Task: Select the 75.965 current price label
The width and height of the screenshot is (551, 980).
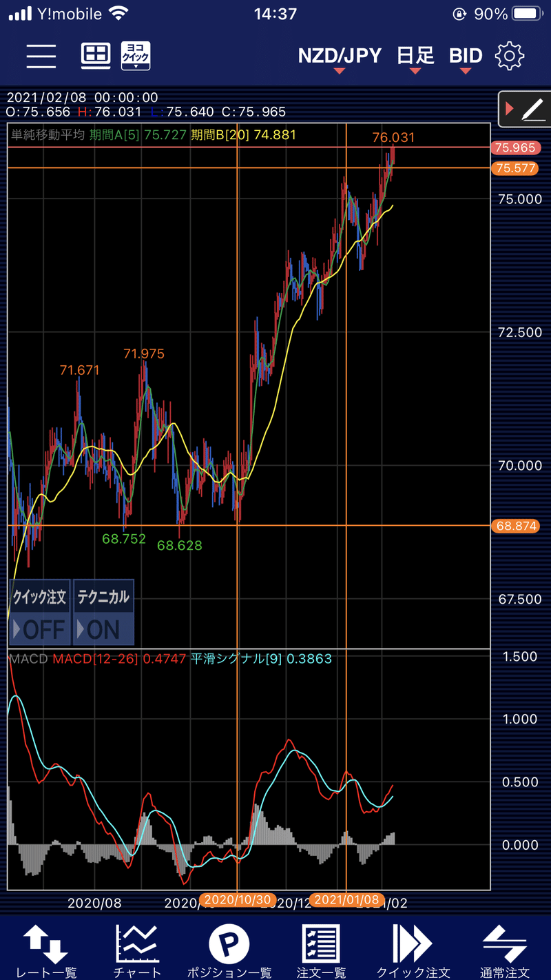Action: click(x=515, y=148)
